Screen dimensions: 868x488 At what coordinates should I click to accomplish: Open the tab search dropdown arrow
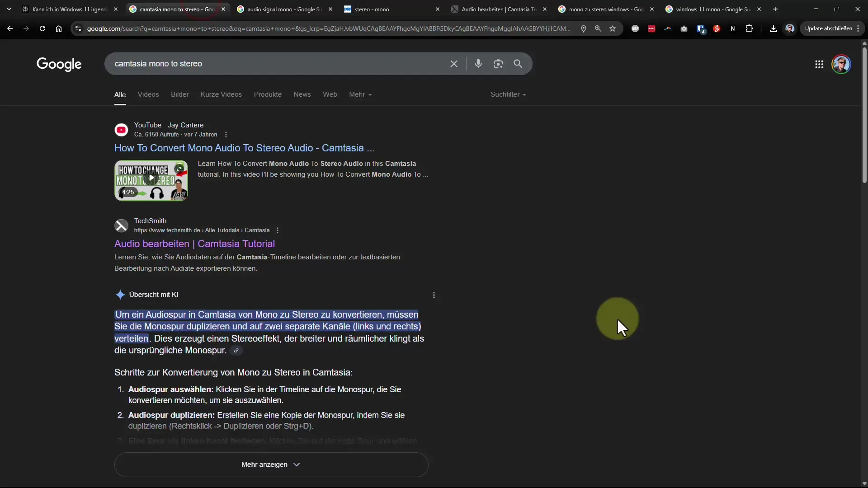point(9,9)
